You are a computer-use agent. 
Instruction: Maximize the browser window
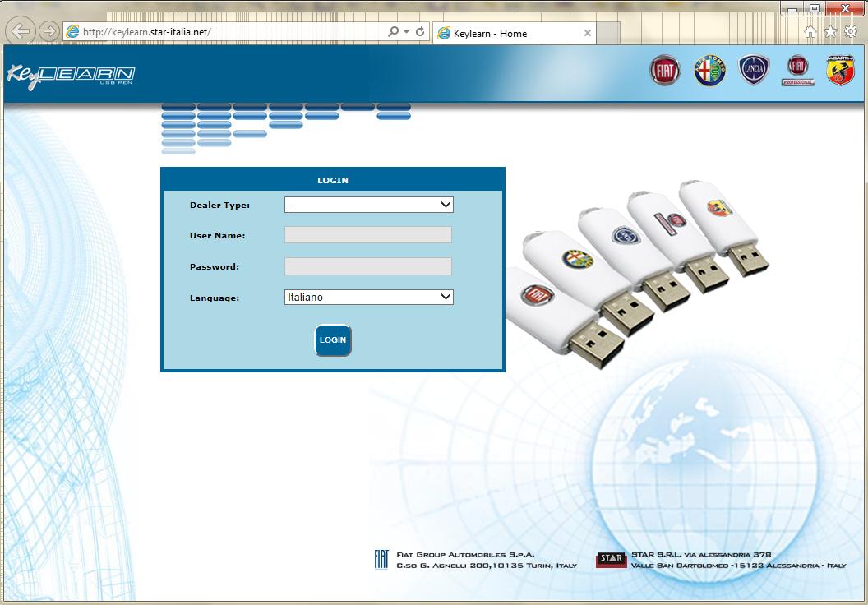point(815,8)
